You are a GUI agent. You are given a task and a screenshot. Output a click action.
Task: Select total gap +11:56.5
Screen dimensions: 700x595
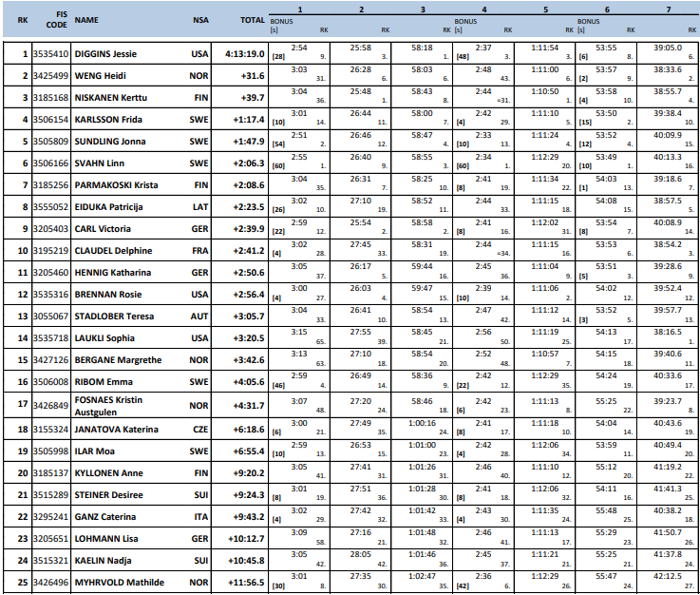pyautogui.click(x=246, y=583)
